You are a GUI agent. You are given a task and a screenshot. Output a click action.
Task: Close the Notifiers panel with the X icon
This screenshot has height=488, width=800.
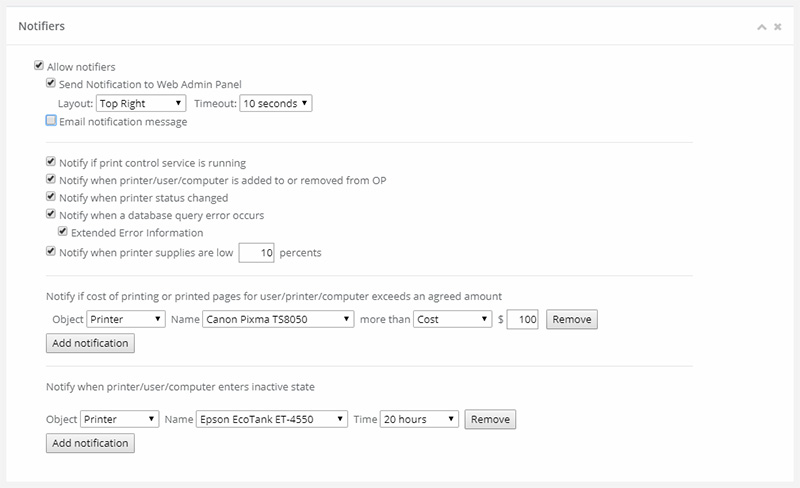tap(777, 27)
